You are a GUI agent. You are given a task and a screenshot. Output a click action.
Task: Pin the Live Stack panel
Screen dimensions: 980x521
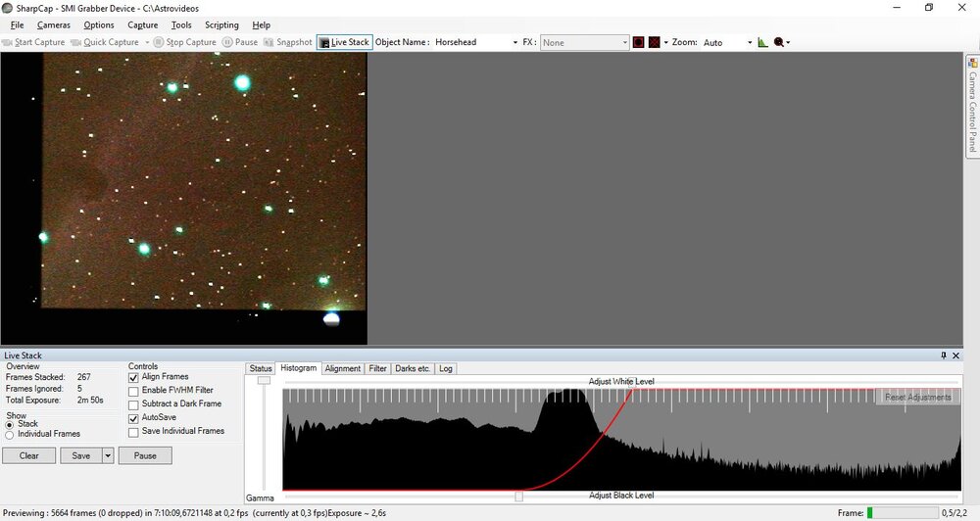click(x=944, y=355)
